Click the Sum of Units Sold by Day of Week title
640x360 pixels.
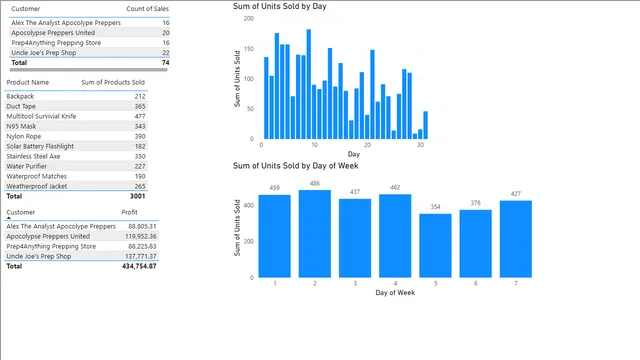click(x=296, y=166)
